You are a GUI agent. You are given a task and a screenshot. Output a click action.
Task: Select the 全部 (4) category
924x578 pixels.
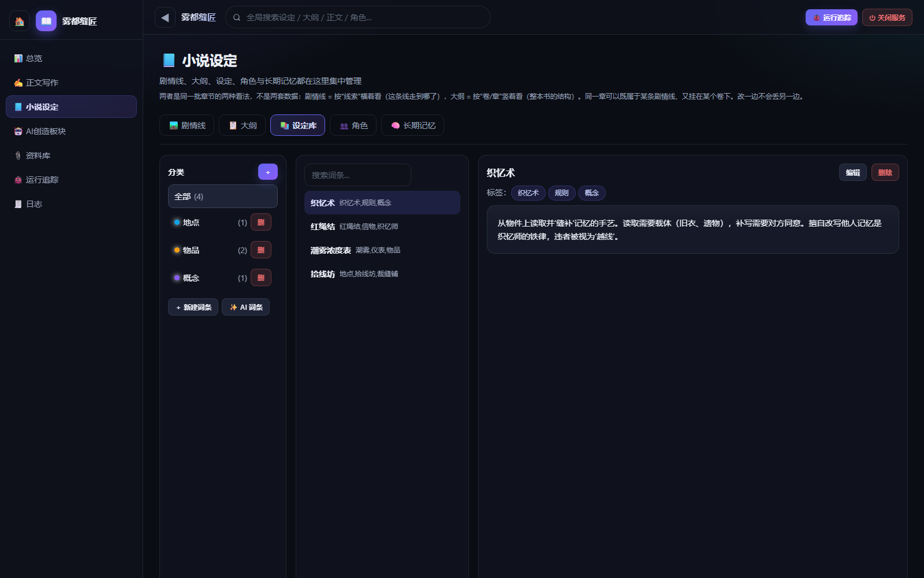click(x=223, y=197)
